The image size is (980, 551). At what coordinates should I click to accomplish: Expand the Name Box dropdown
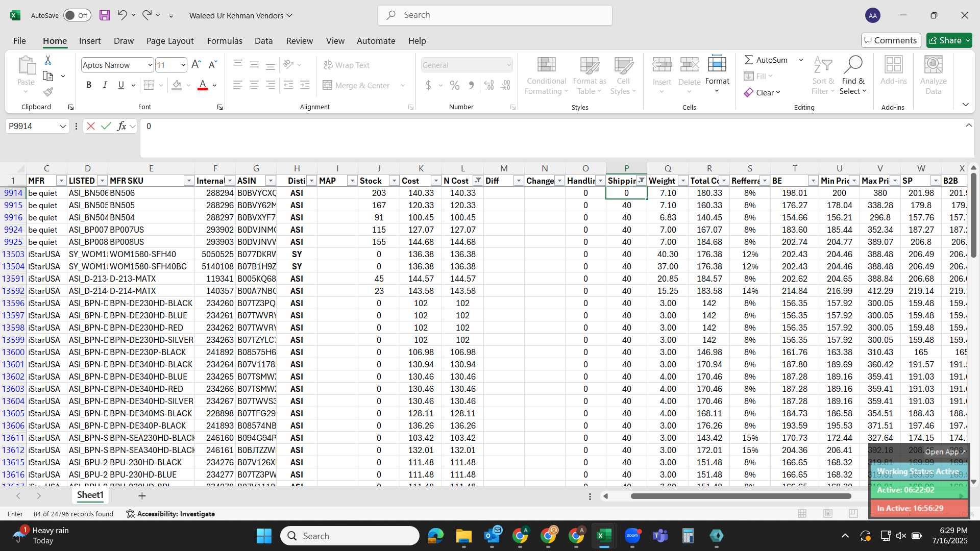pyautogui.click(x=63, y=126)
